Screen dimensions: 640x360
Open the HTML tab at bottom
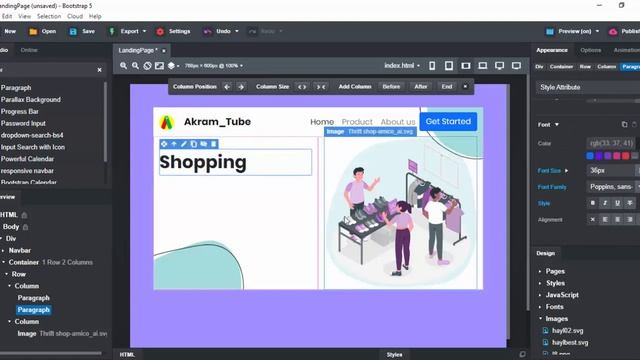[x=127, y=355]
